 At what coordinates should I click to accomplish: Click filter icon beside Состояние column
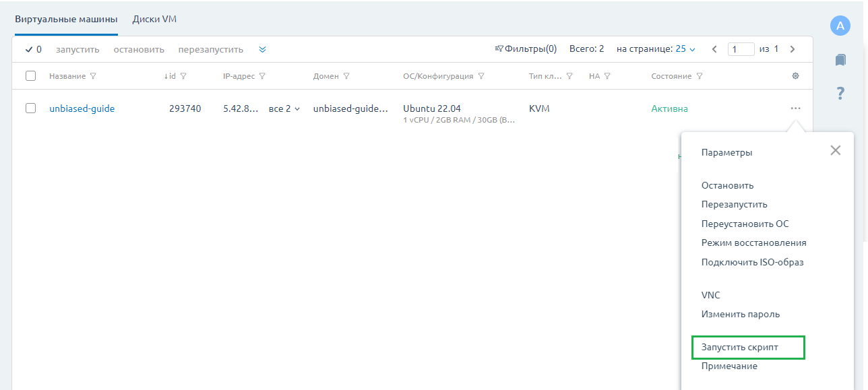pyautogui.click(x=700, y=76)
